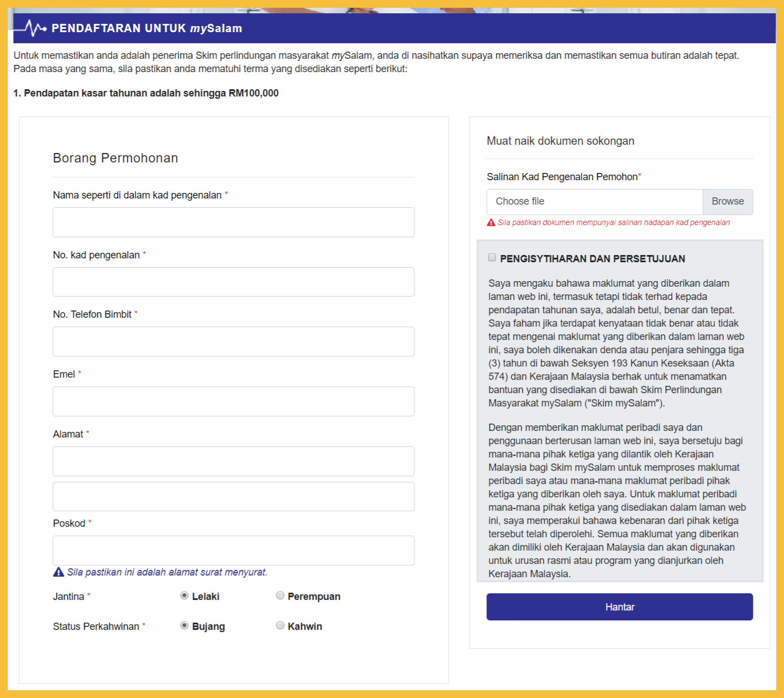
Task: Click the Browse file button
Action: pyautogui.click(x=727, y=202)
